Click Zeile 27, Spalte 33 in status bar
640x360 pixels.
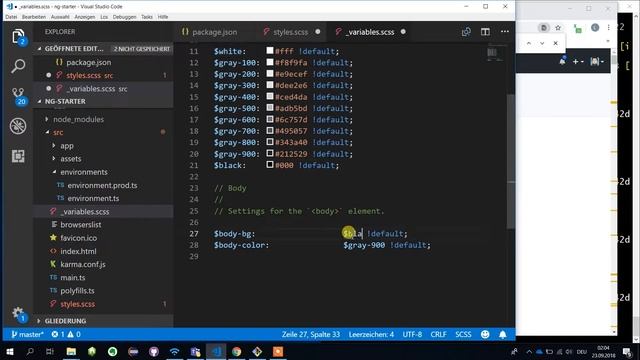[x=311, y=334]
